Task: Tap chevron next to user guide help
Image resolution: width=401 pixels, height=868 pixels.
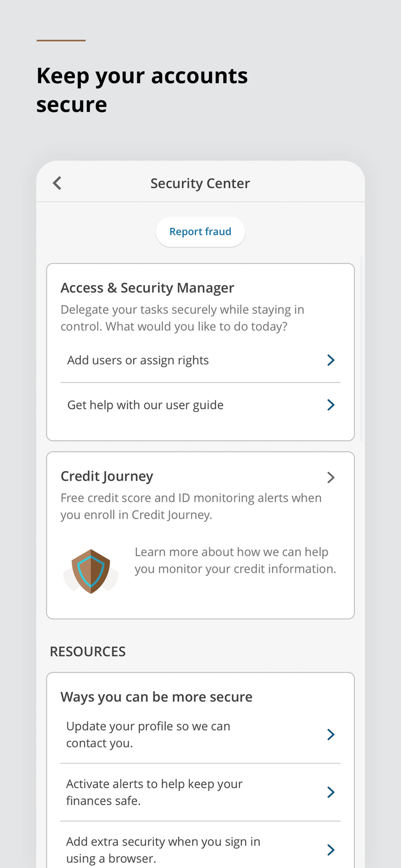Action: click(x=331, y=405)
